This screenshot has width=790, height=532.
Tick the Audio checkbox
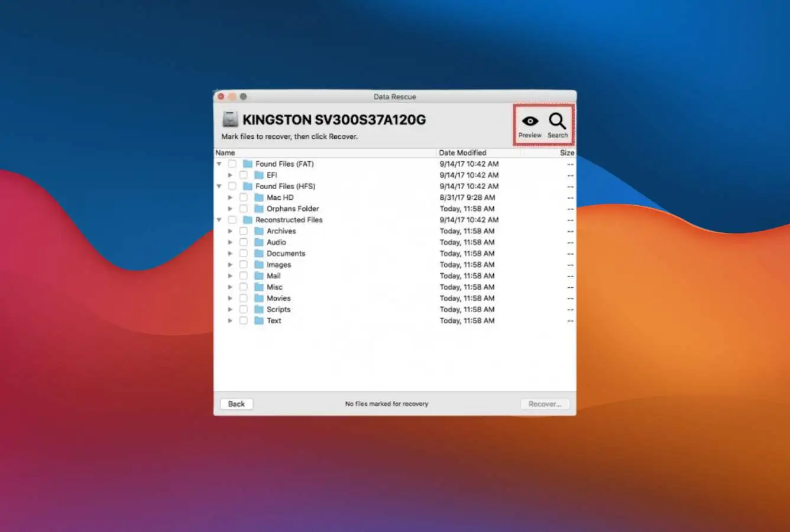[244, 242]
